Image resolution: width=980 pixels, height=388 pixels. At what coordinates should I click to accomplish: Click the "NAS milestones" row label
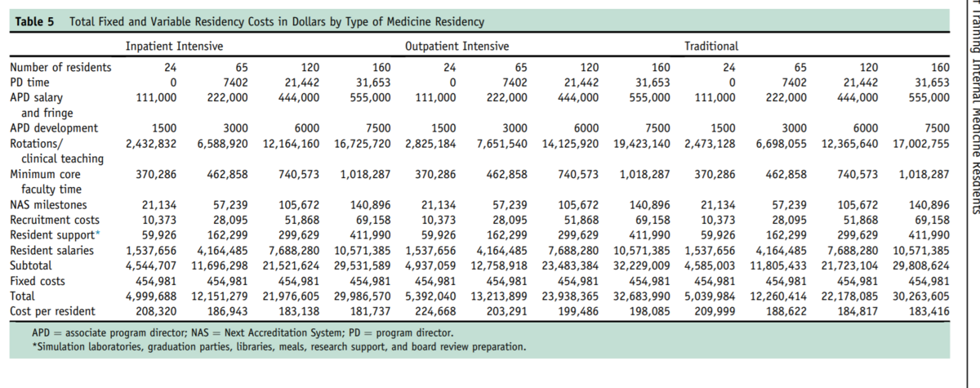pos(47,204)
